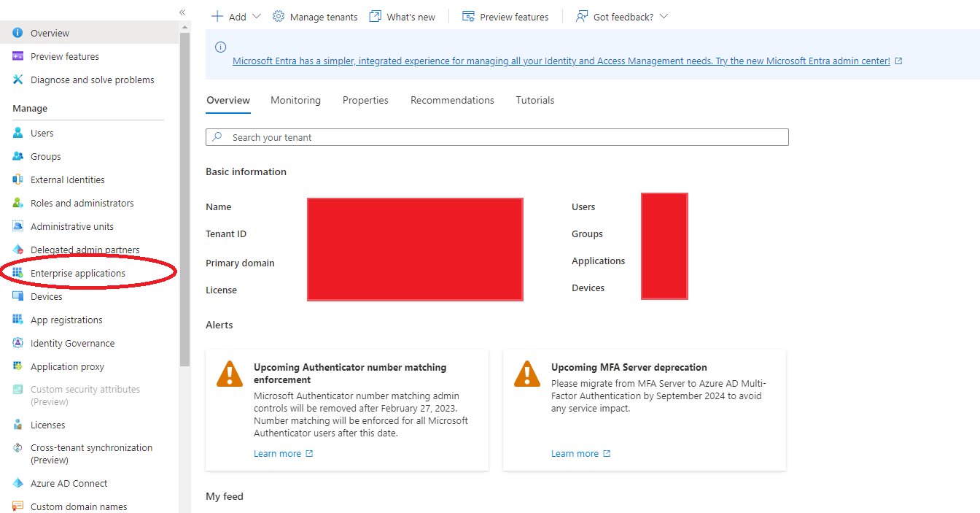
Task: Click the Search your tenant input field
Action: 497,137
